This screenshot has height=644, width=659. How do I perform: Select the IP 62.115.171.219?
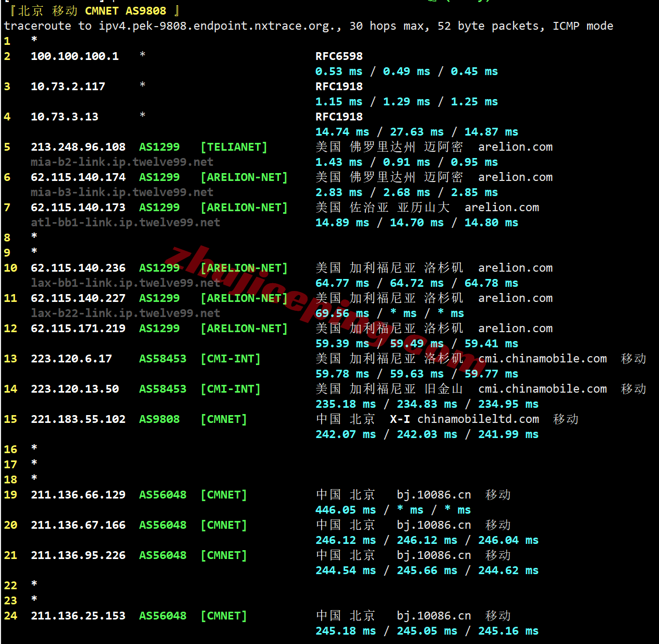point(78,329)
